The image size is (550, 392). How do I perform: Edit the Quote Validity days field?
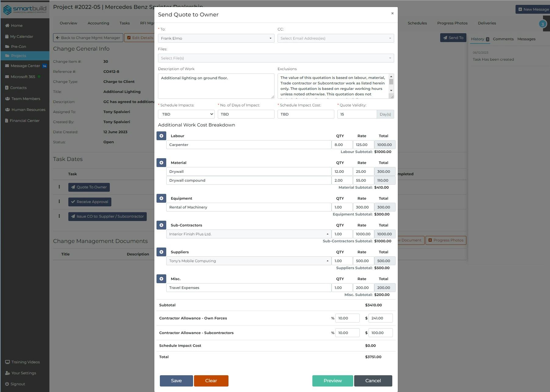[x=357, y=114]
